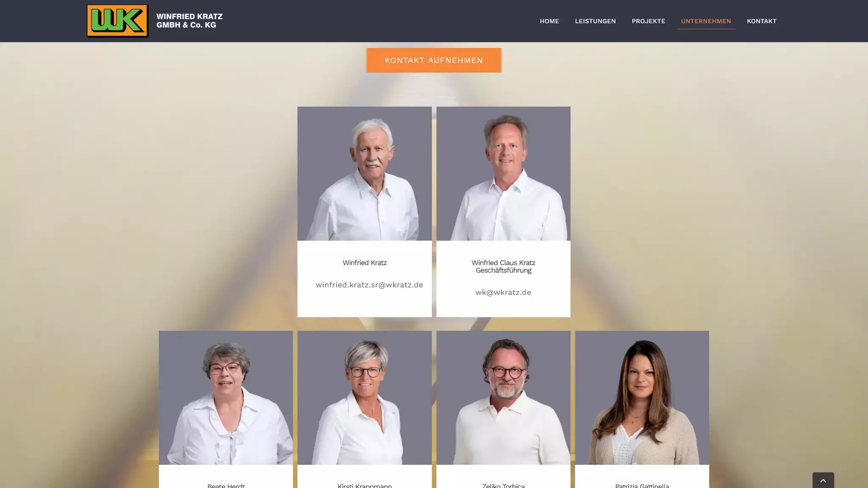
Task: Click Zeljko Torbica's portrait photo
Action: (x=503, y=398)
